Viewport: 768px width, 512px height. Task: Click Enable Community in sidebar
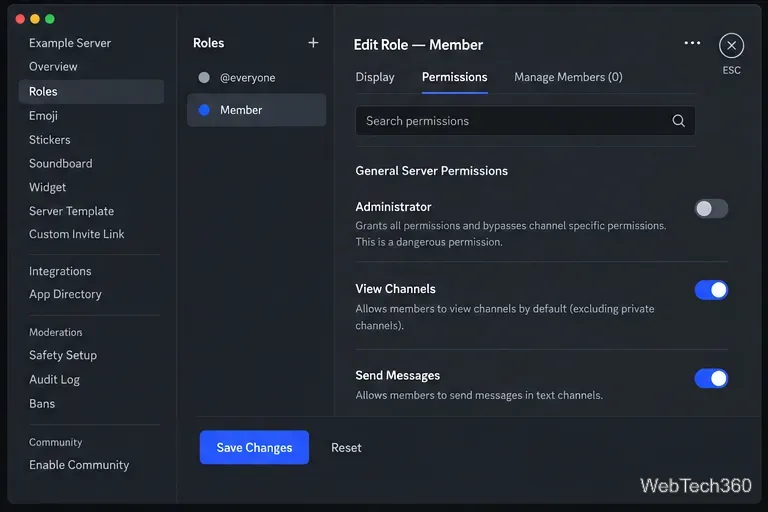point(79,465)
